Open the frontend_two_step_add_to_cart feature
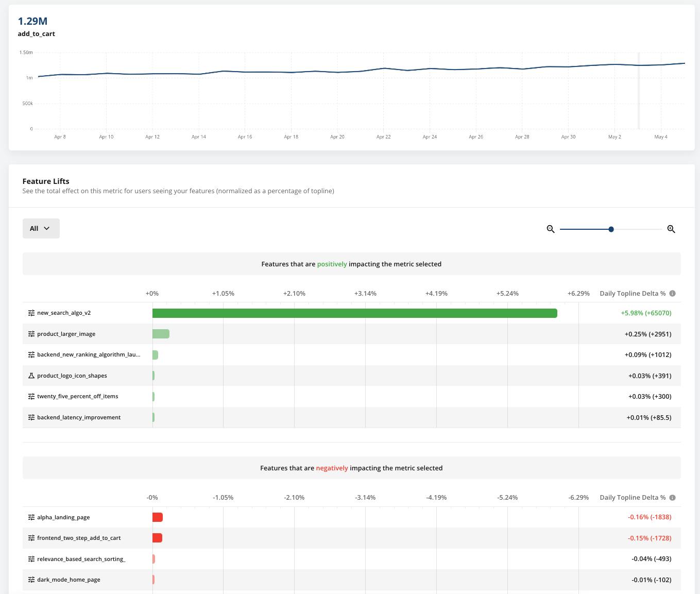 pos(79,538)
